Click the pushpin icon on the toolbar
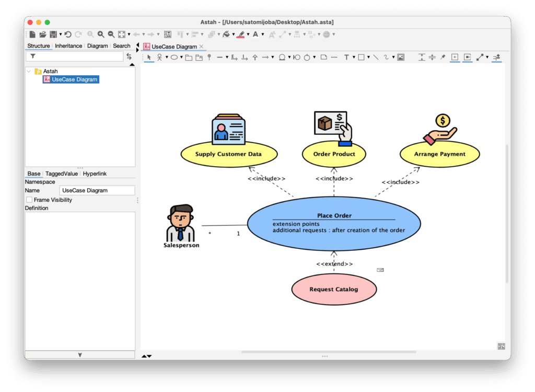This screenshot has height=392, width=535. pos(443,57)
